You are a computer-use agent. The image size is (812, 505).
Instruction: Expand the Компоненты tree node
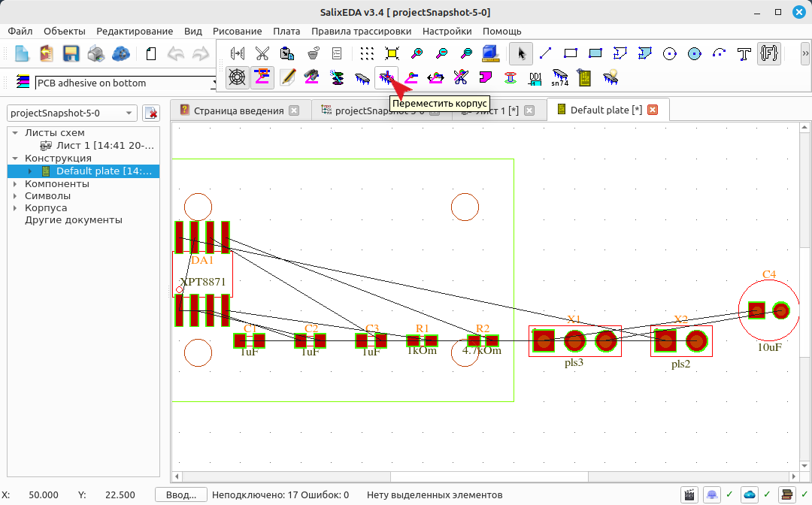click(15, 183)
